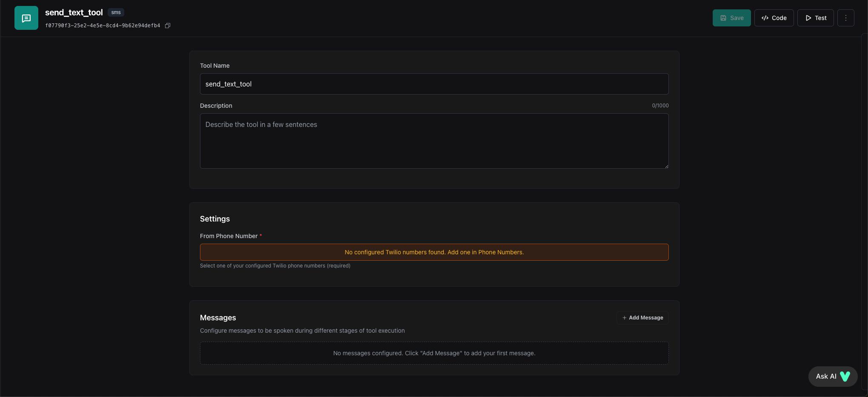The height and width of the screenshot is (397, 868).
Task: Click the SMS chat bubble tool icon
Action: (x=26, y=17)
